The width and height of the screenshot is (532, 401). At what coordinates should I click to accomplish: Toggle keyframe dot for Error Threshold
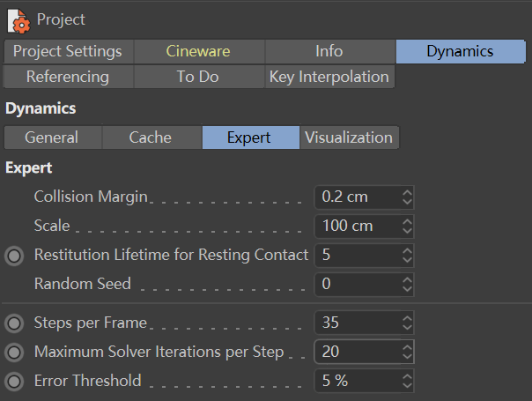tap(14, 382)
